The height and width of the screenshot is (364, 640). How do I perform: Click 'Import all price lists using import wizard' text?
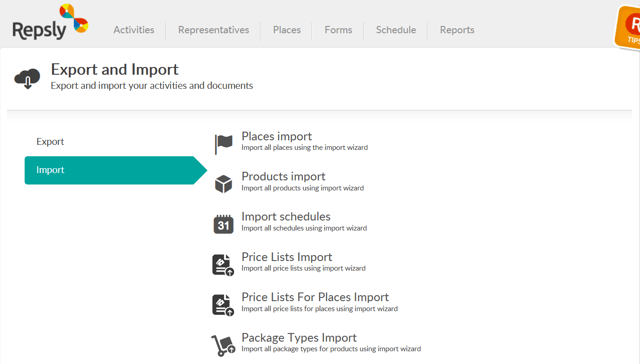coord(303,268)
